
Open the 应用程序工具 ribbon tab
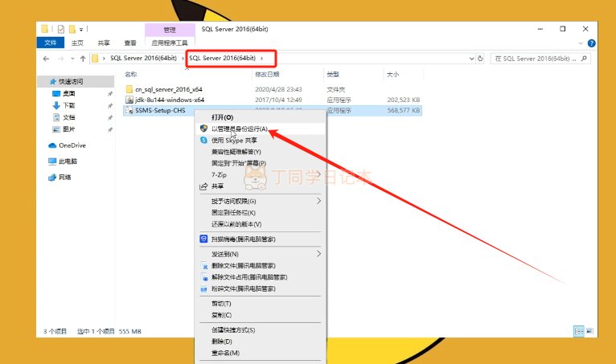[170, 43]
